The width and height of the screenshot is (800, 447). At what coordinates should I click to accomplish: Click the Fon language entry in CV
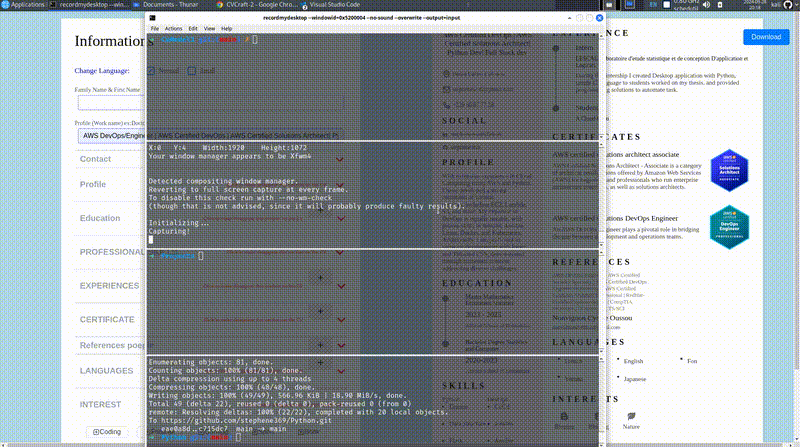point(692,361)
